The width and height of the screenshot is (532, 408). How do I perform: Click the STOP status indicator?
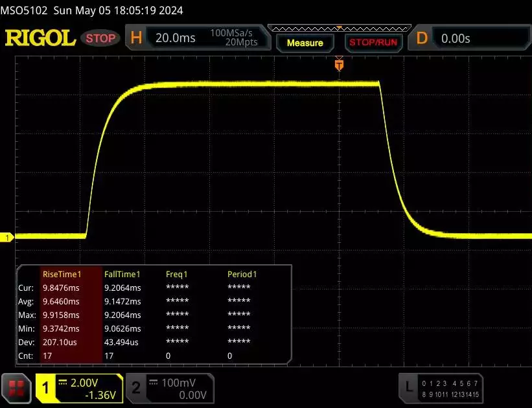(100, 38)
